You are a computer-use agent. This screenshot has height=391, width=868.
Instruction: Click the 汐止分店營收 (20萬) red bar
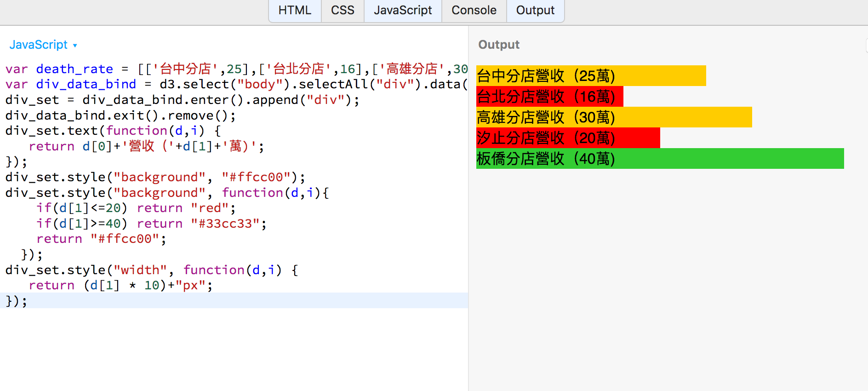(x=568, y=138)
